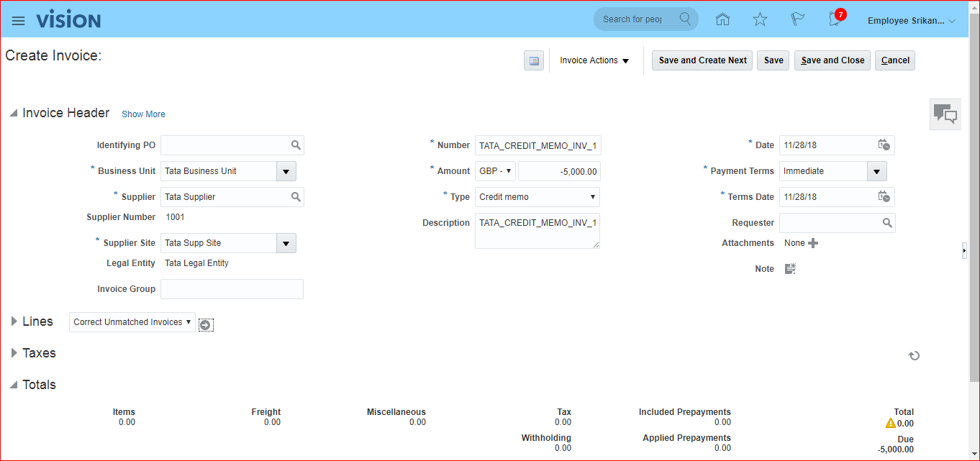The width and height of the screenshot is (980, 461).
Task: Open the invoice Date calendar picker
Action: [884, 145]
